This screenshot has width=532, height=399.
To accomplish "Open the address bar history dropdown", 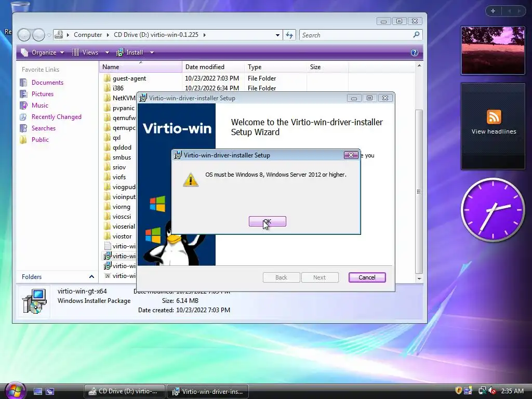I will [x=277, y=35].
